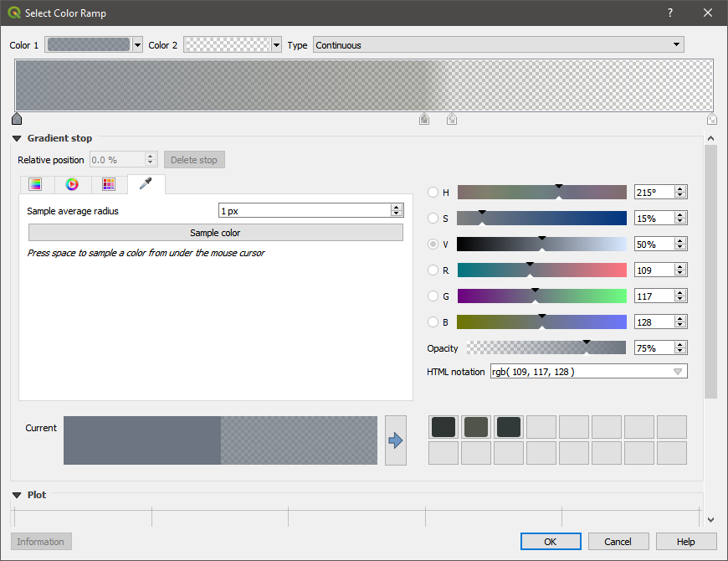Open the Color 2 dropdown arrow

click(x=277, y=45)
